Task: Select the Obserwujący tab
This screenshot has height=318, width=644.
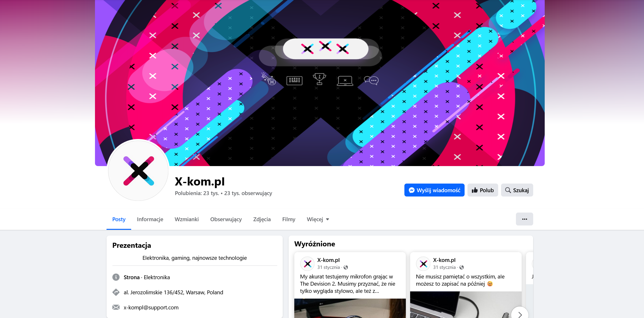Action: [226, 219]
